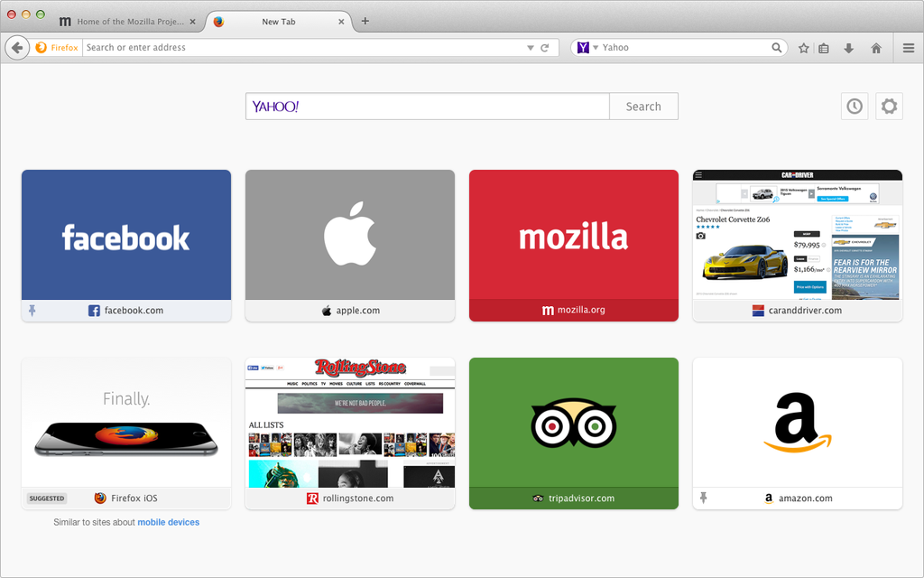924x578 pixels.
Task: Click the back arrow navigation button
Action: tap(17, 48)
